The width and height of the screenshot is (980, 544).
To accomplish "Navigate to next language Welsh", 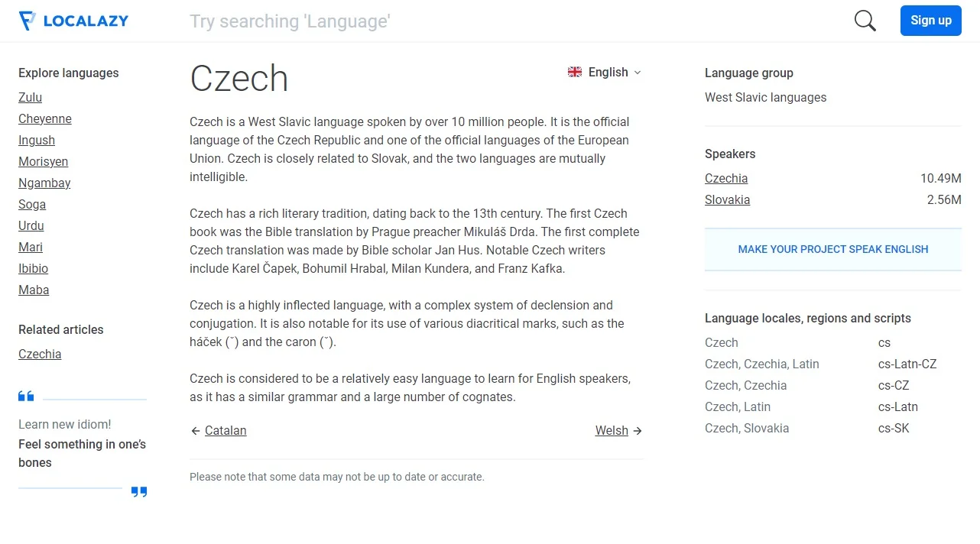I will point(612,431).
